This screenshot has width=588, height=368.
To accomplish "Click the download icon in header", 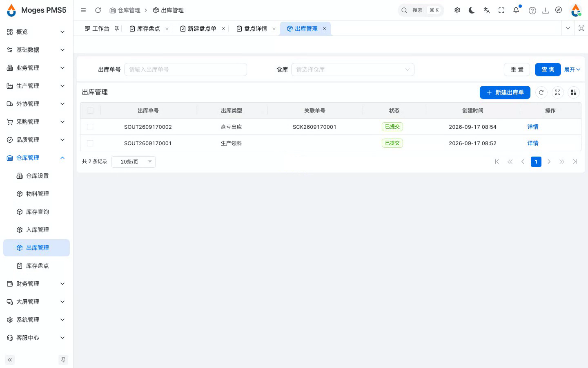I will click(x=545, y=11).
